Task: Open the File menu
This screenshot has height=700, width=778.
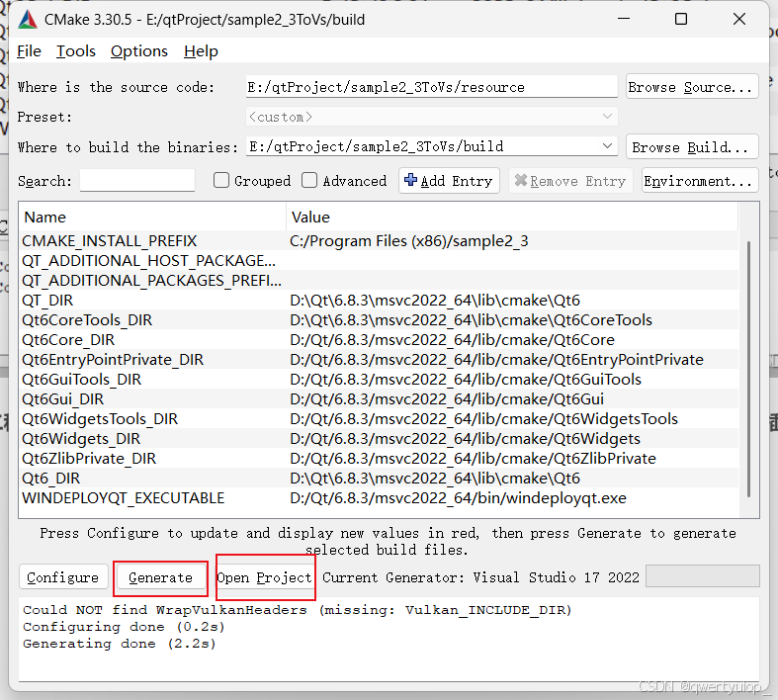Action: 29,51
